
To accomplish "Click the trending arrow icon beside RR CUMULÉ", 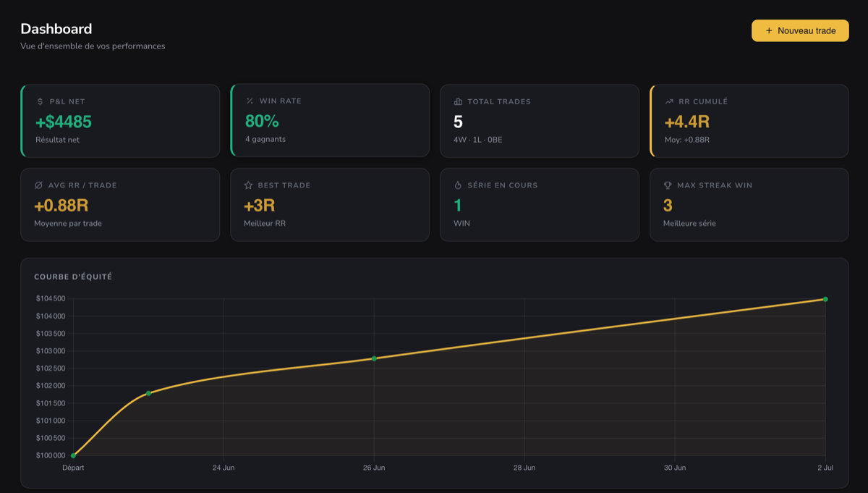I will tap(669, 101).
